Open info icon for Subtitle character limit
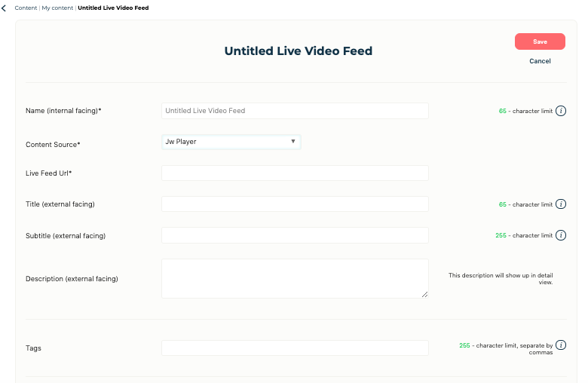Image resolution: width=588 pixels, height=383 pixels. tap(561, 235)
